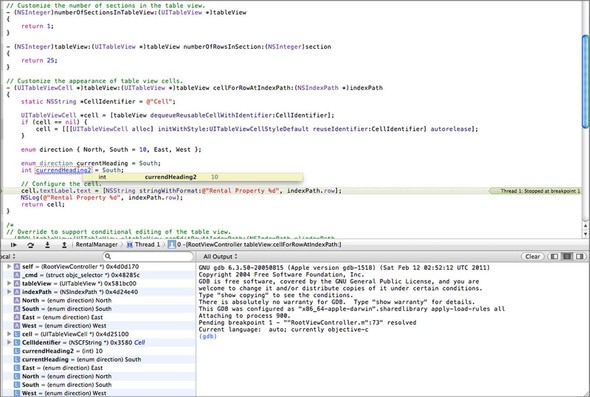Focus the variables search field

148,256
